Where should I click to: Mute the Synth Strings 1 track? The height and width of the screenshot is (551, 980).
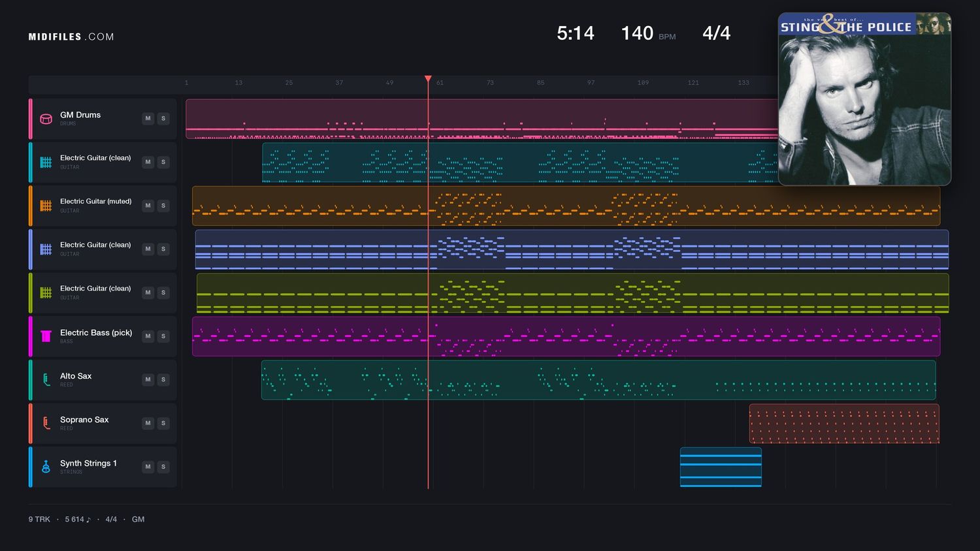[x=148, y=467]
